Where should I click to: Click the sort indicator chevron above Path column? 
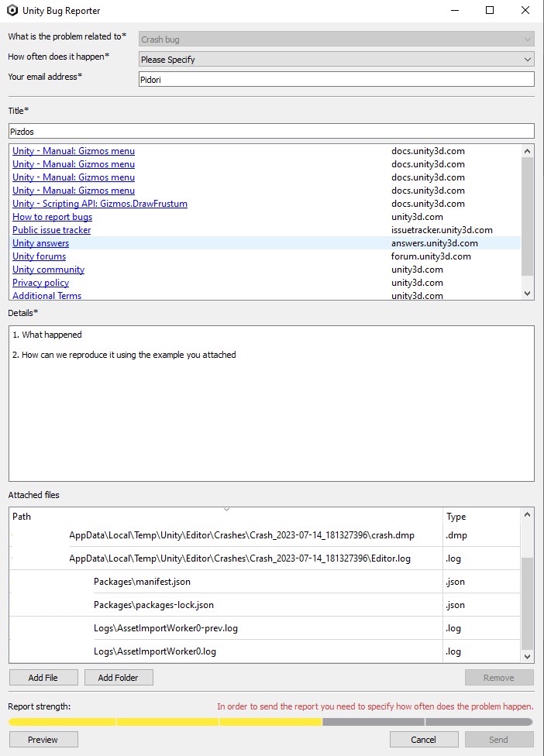226,509
